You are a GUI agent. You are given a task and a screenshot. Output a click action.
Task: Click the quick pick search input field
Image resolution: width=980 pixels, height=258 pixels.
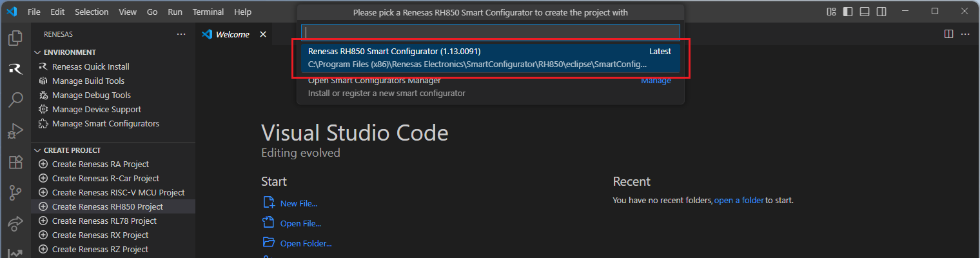(x=491, y=32)
